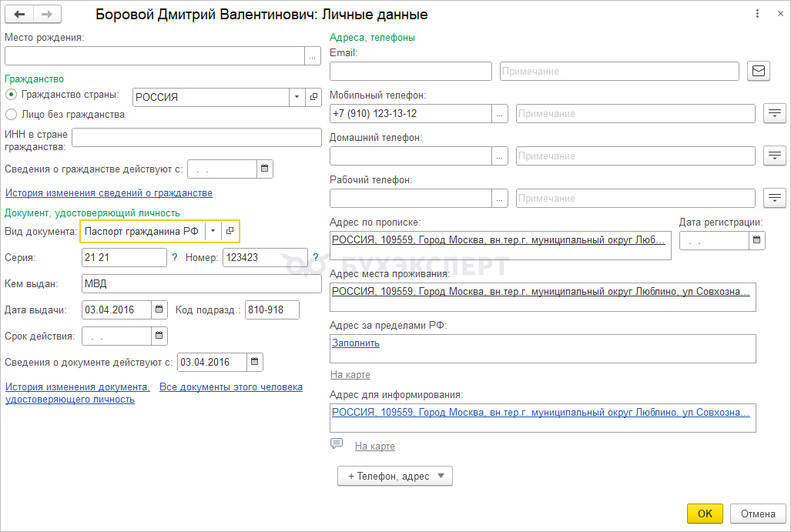
Task: Select Гражданство страны radio button
Action: point(12,95)
